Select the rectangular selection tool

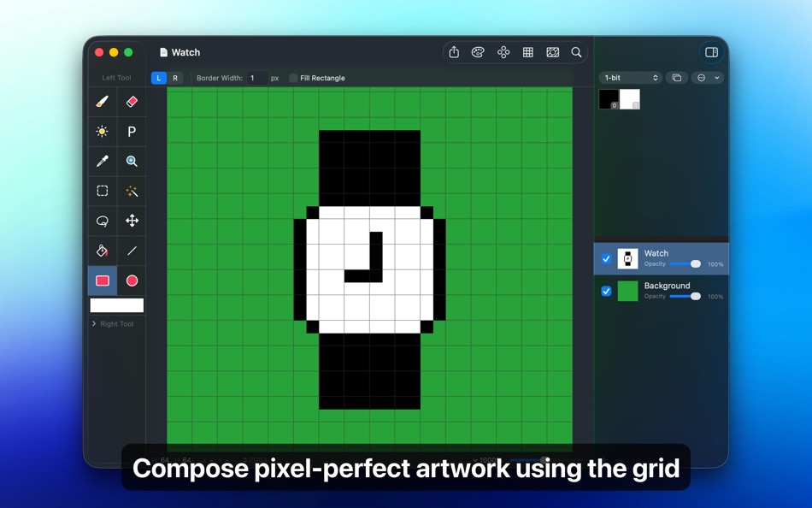tap(102, 191)
